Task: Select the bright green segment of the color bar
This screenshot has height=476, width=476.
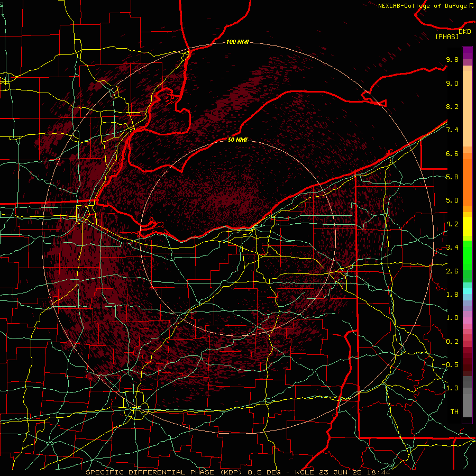Action: [x=467, y=255]
